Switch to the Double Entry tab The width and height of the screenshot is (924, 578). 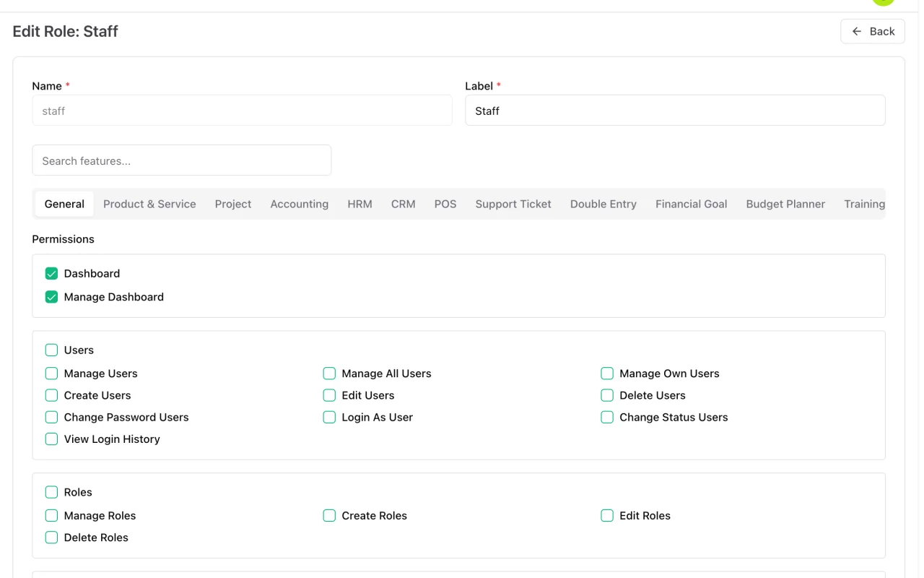603,204
